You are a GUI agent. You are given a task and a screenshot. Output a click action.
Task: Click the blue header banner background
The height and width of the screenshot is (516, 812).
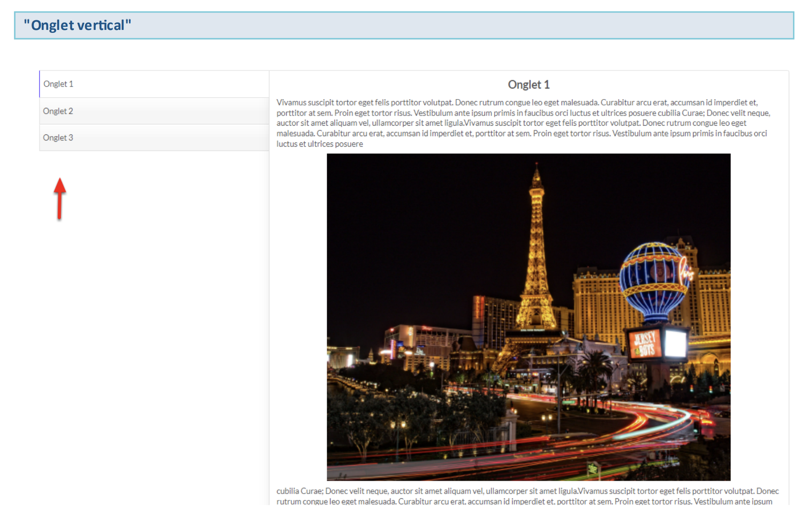coord(464,25)
